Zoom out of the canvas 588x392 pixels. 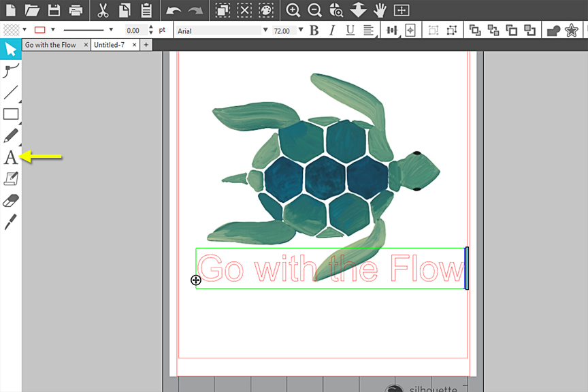(x=314, y=10)
